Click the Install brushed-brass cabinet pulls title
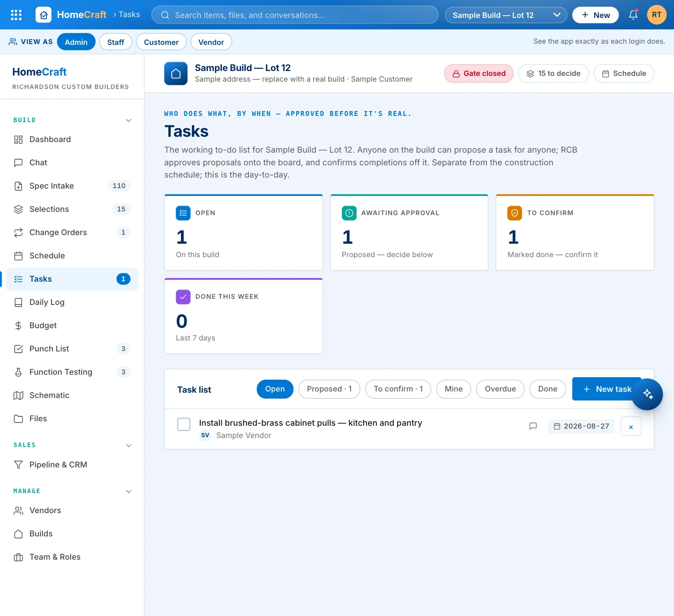 310,423
